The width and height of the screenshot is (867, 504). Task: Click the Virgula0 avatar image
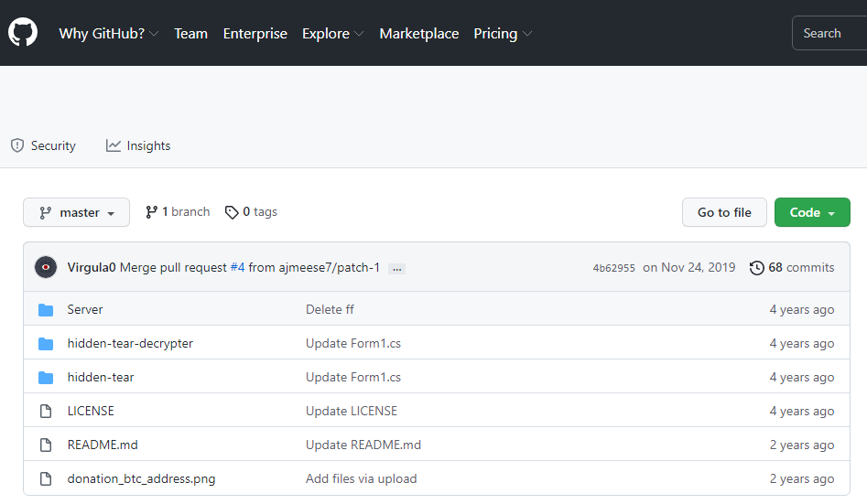coord(46,267)
